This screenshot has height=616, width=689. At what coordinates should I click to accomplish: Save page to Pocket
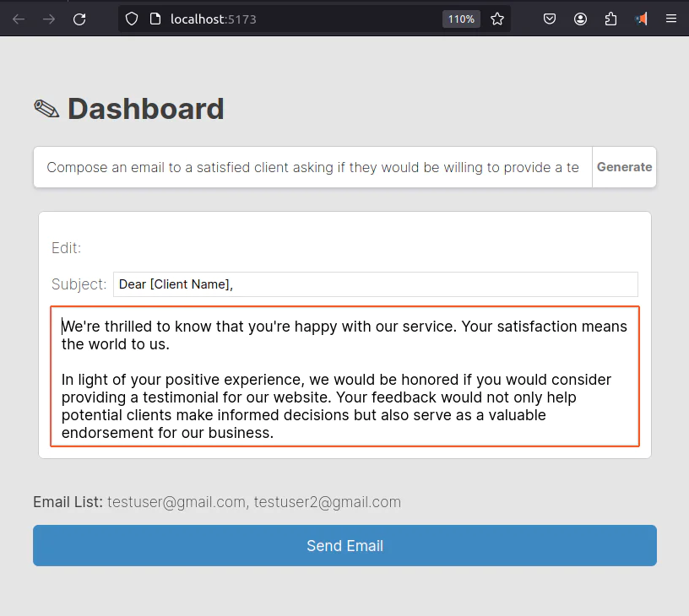point(550,19)
